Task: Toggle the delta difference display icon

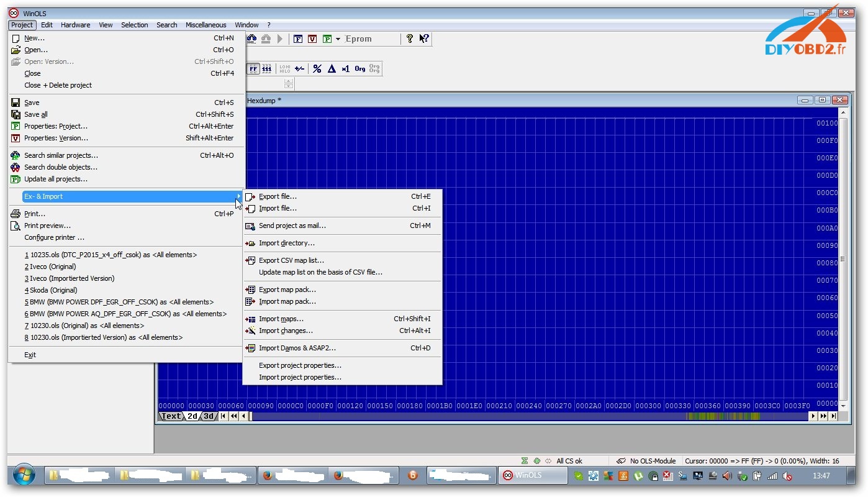Action: (332, 68)
